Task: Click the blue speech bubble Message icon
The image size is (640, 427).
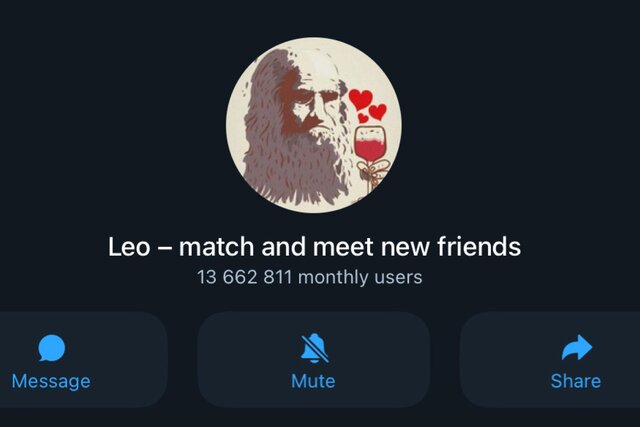Action: 51,348
